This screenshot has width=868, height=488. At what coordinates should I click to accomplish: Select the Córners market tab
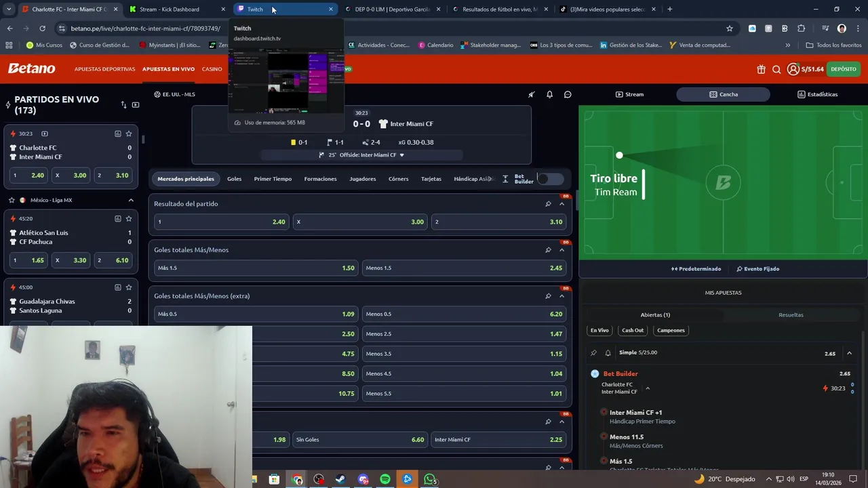398,179
